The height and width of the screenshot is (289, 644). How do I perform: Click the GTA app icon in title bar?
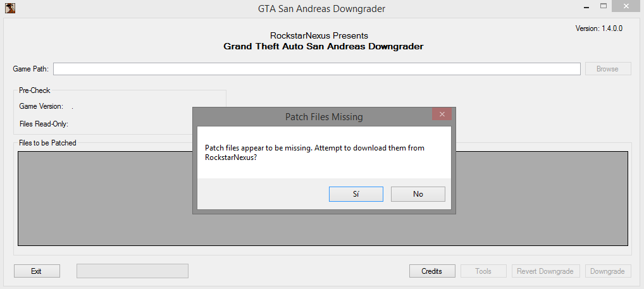9,8
